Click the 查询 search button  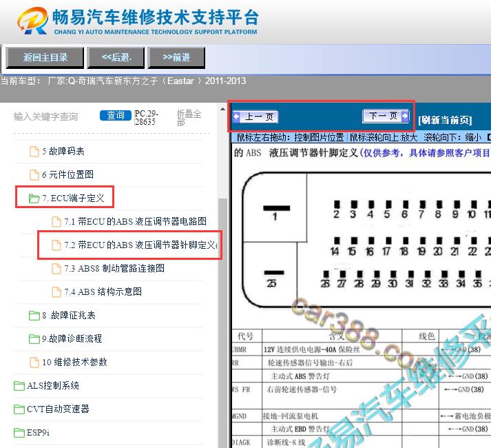coord(116,115)
